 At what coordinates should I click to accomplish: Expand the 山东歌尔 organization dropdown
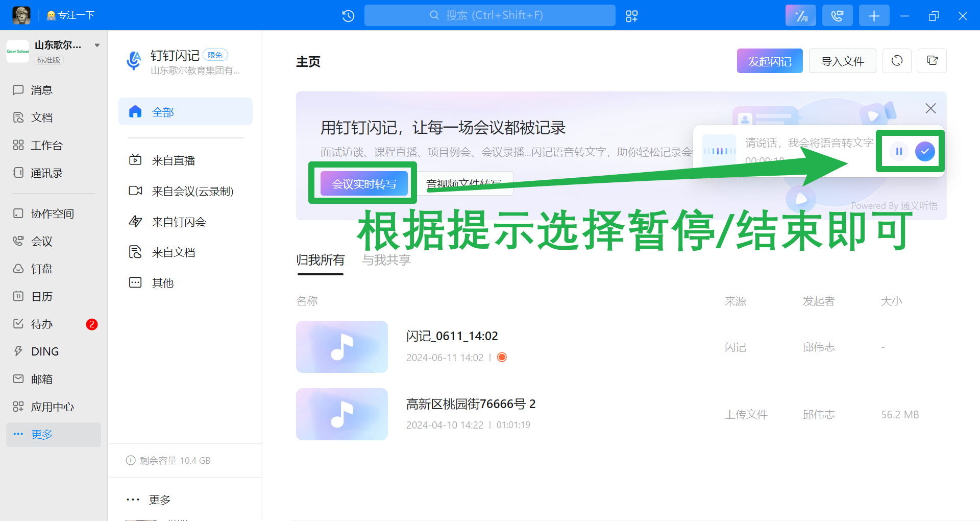pyautogui.click(x=97, y=45)
